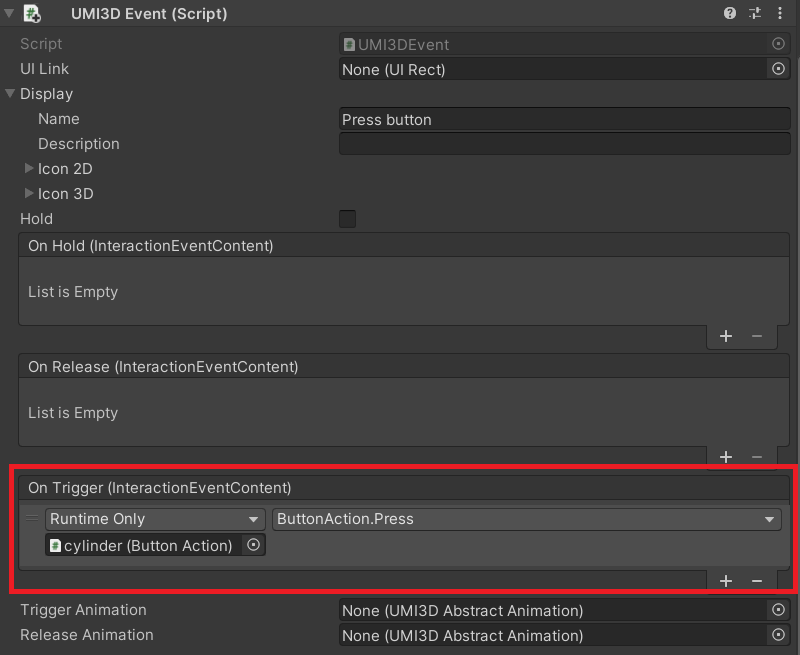Screen dimensions: 800x655
Task: Click the Description text field
Action: 565,144
